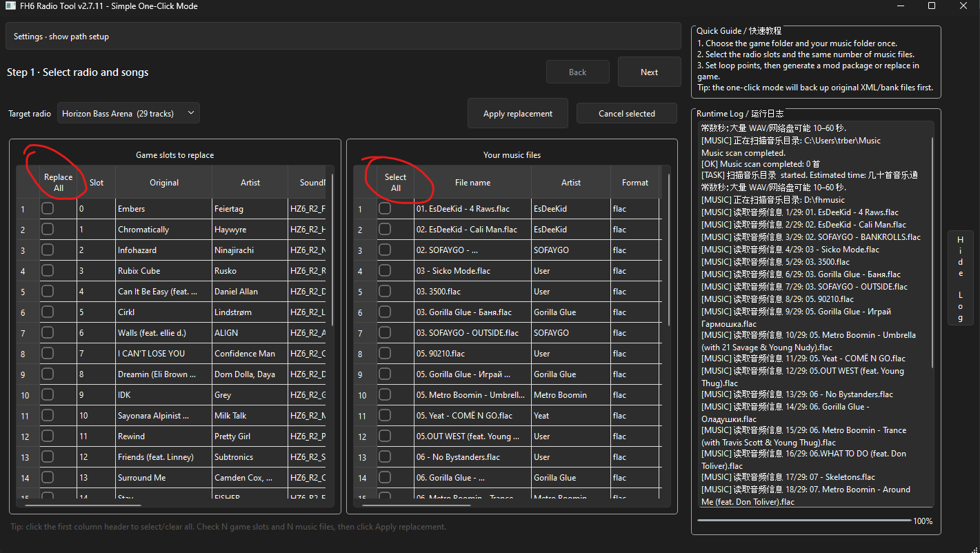Click the IDK track cell

(163, 394)
